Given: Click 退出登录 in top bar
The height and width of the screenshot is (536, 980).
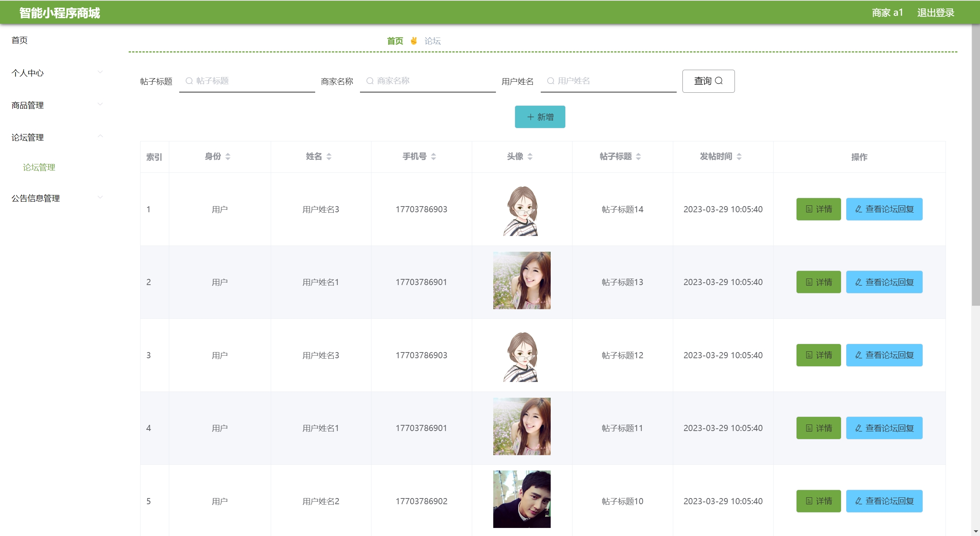Looking at the screenshot, I should point(935,13).
